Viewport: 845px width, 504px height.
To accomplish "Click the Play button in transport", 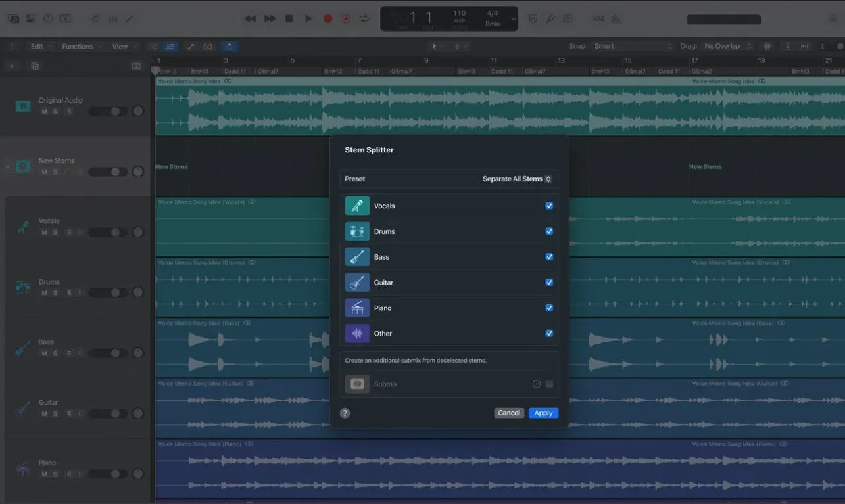I will click(308, 19).
